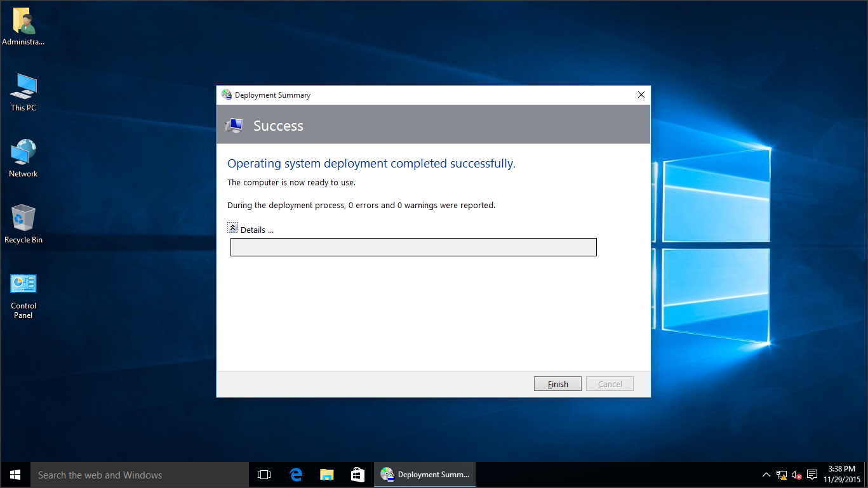Screen dimensions: 868x488
Task: Open Task View from the taskbar
Action: click(264, 475)
